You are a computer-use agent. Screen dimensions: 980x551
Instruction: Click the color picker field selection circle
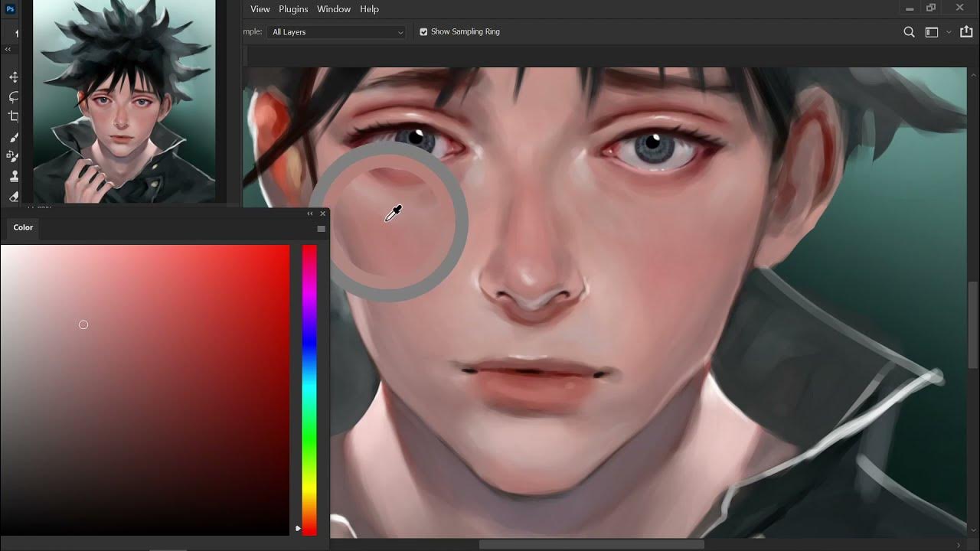(x=83, y=324)
